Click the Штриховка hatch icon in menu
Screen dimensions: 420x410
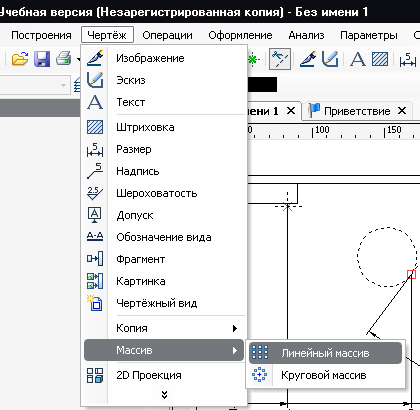tap(95, 127)
